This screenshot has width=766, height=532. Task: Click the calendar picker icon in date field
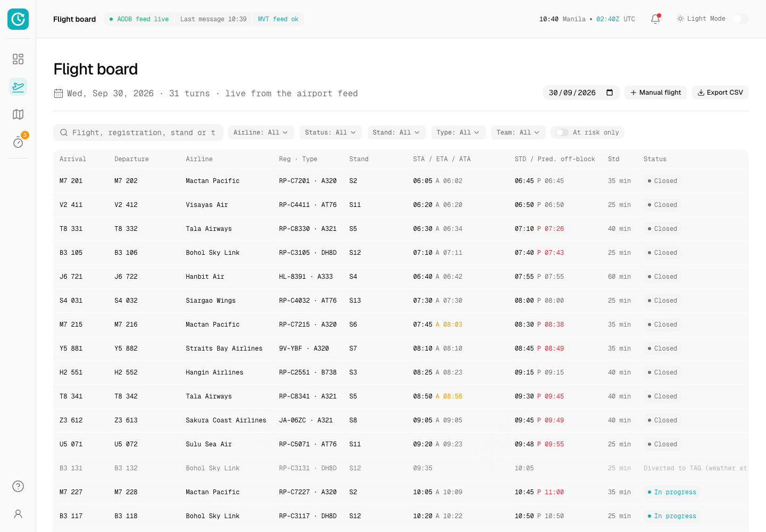[x=610, y=93]
